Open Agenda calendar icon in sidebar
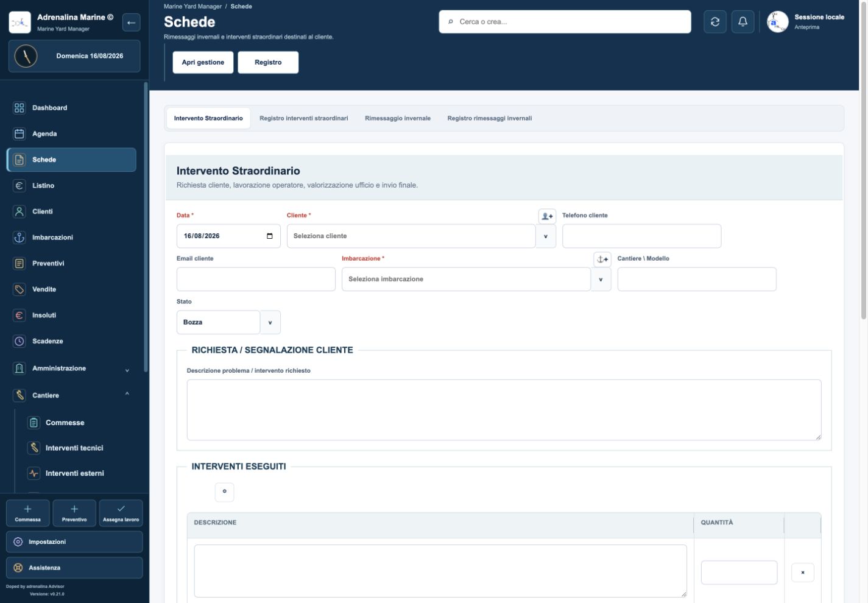Viewport: 868px width, 603px height. (19, 134)
